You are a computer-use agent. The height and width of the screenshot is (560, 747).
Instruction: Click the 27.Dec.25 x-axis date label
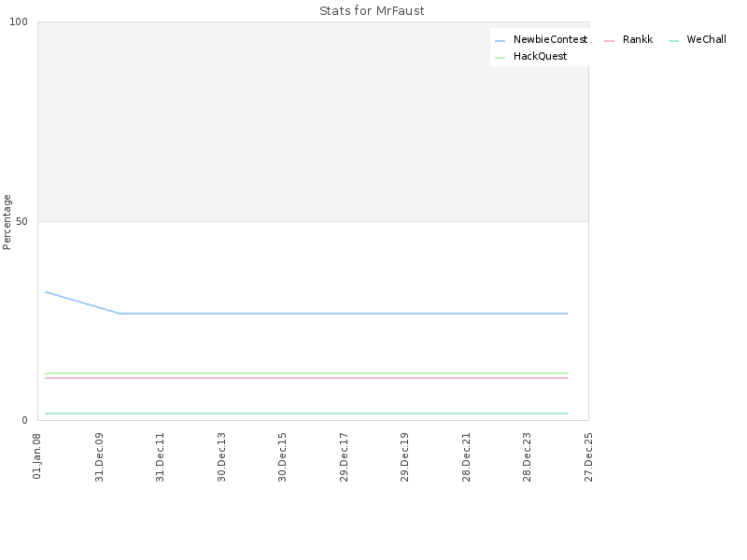coord(589,456)
